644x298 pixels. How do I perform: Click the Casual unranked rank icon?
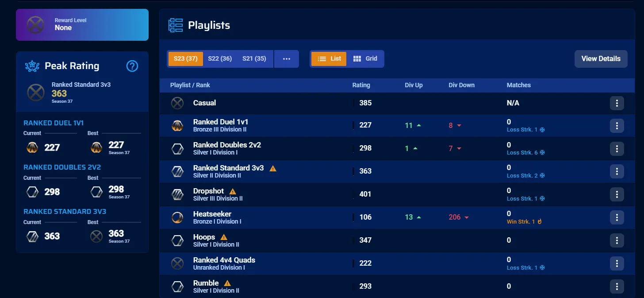[x=177, y=103]
